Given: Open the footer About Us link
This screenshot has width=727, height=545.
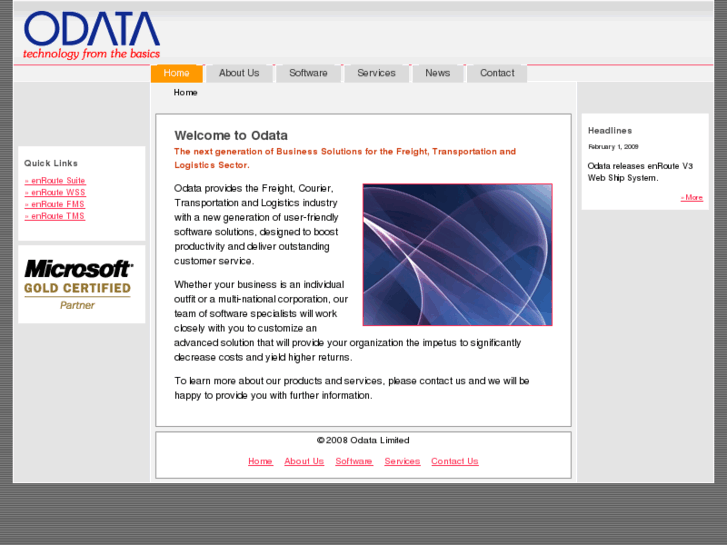Looking at the screenshot, I should tap(304, 462).
